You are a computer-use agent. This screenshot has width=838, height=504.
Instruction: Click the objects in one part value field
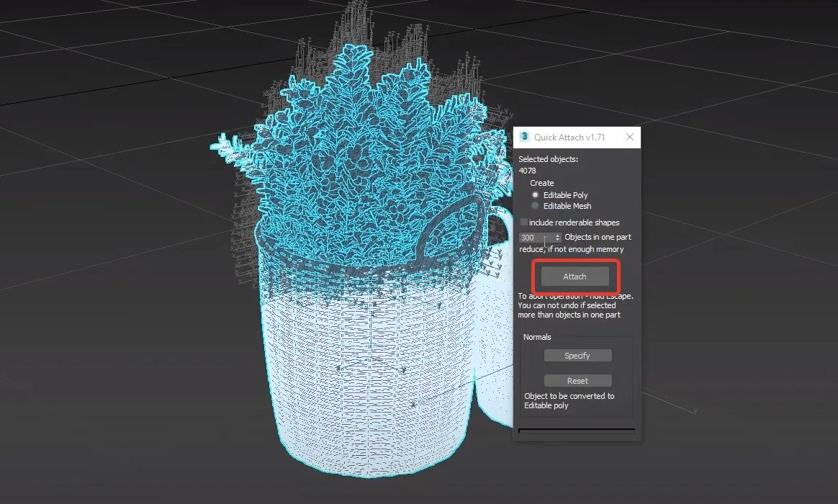tap(536, 238)
